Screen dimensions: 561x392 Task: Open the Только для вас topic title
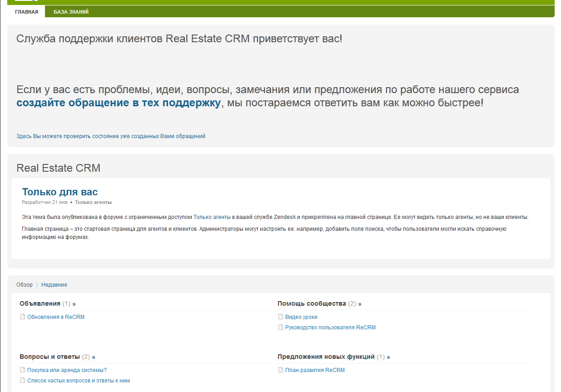(x=60, y=192)
